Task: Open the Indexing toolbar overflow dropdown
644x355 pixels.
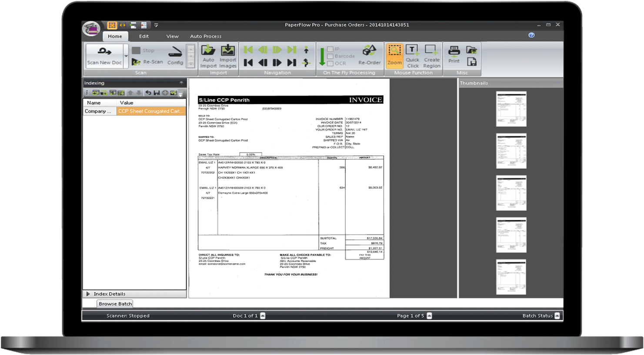Action: (x=180, y=93)
